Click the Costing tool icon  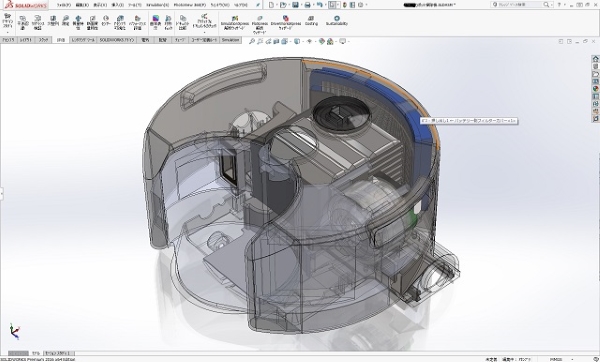click(311, 21)
